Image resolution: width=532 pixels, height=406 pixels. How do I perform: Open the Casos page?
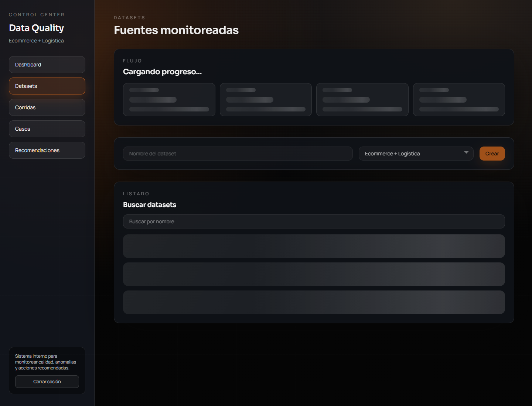tap(47, 129)
